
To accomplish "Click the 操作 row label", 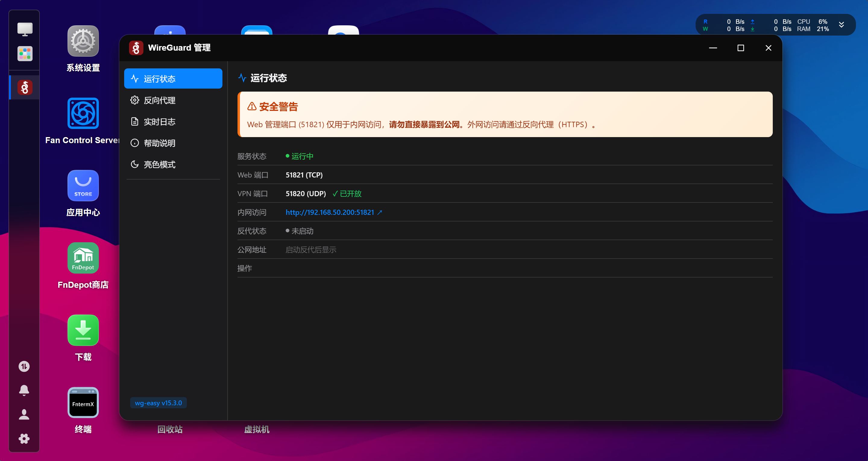I will tap(245, 268).
